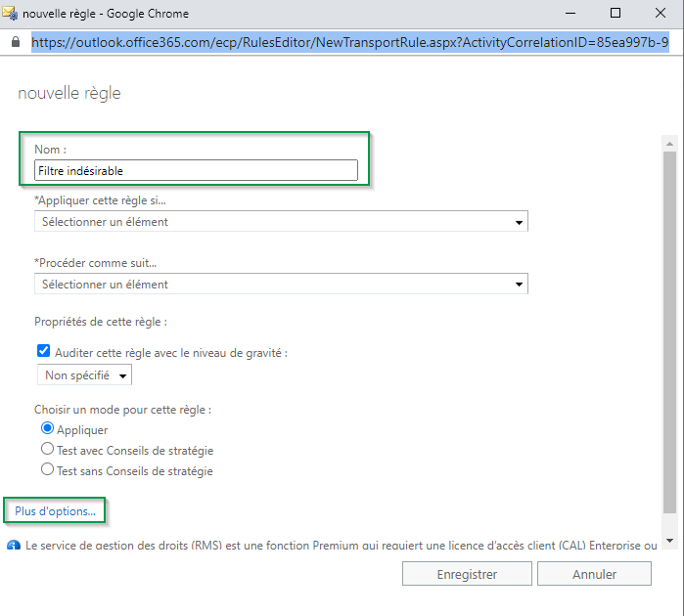
Task: Click the scrollbar up arrow
Action: (669, 142)
